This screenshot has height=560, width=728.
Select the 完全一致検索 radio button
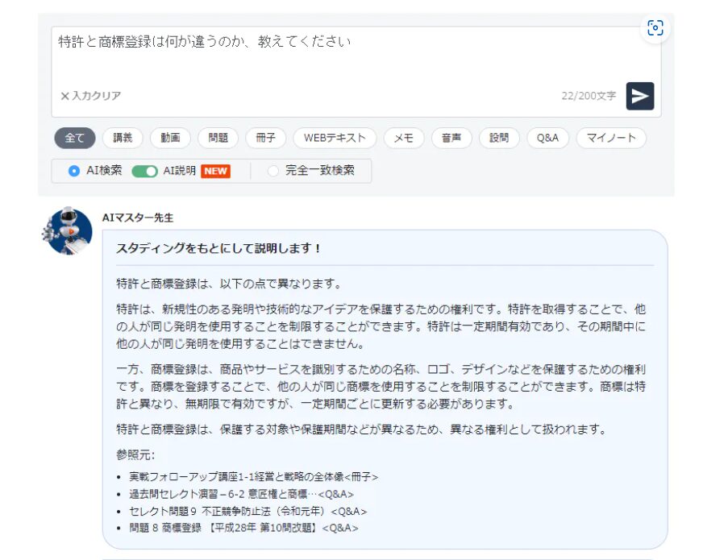pyautogui.click(x=273, y=171)
